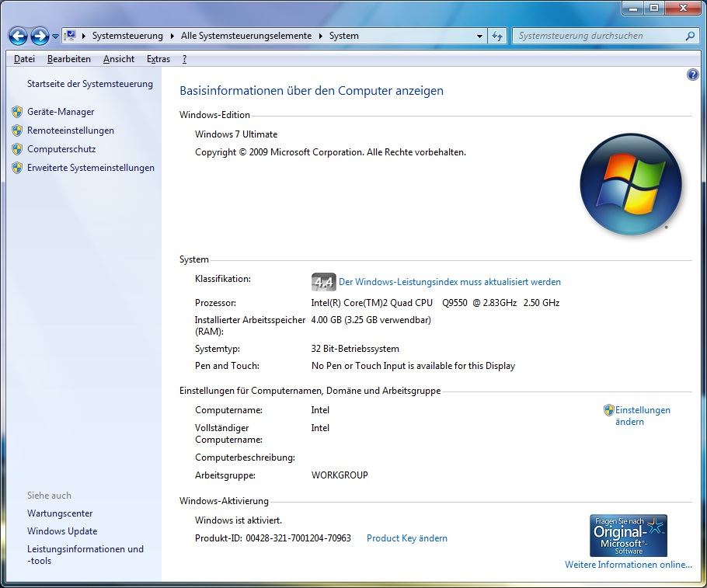707x588 pixels.
Task: Open the Datei menu
Action: [x=24, y=59]
